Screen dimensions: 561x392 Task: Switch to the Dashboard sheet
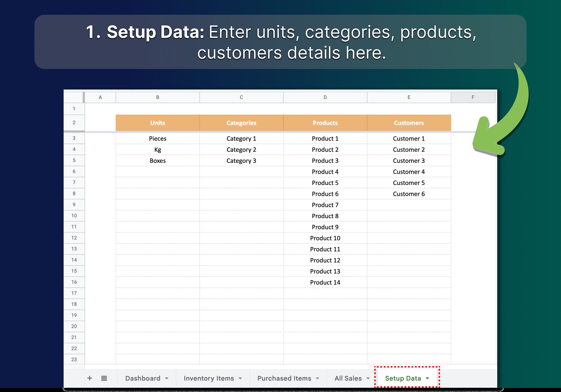pos(142,378)
